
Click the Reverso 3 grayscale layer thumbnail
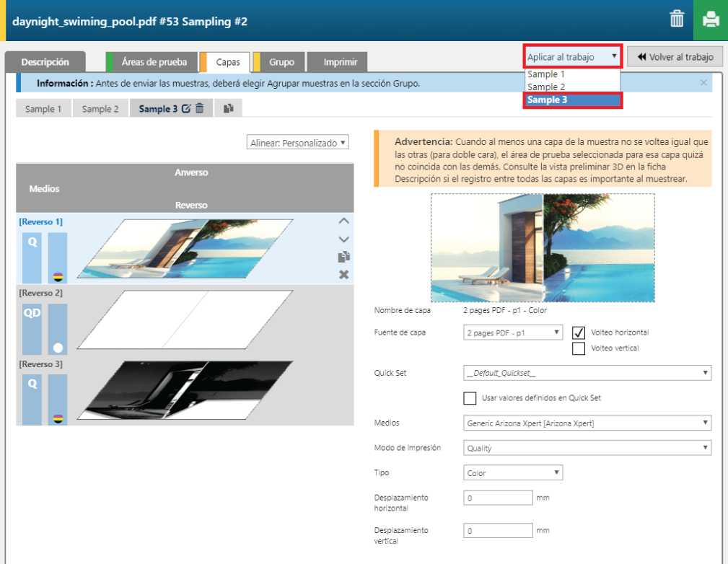click(185, 390)
